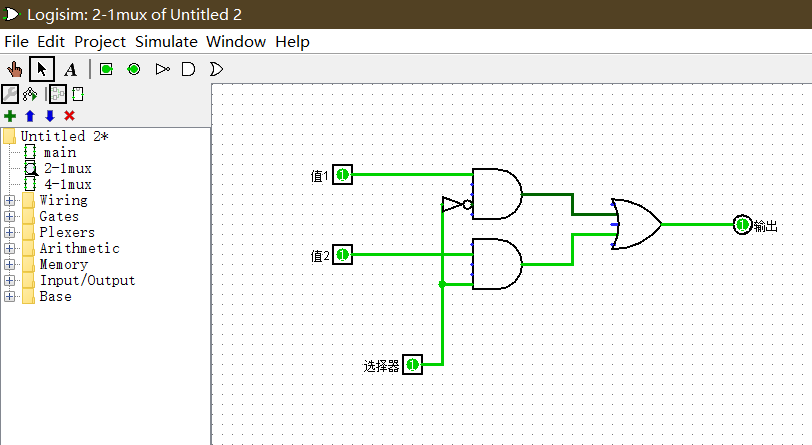
Task: Show simulation hierarchy in explorer pane
Action: (x=30, y=94)
